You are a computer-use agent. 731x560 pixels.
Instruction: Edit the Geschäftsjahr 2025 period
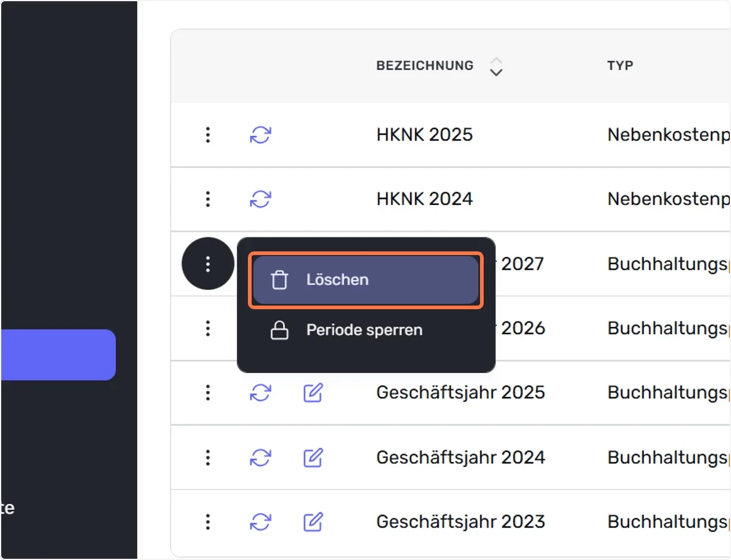pyautogui.click(x=313, y=393)
